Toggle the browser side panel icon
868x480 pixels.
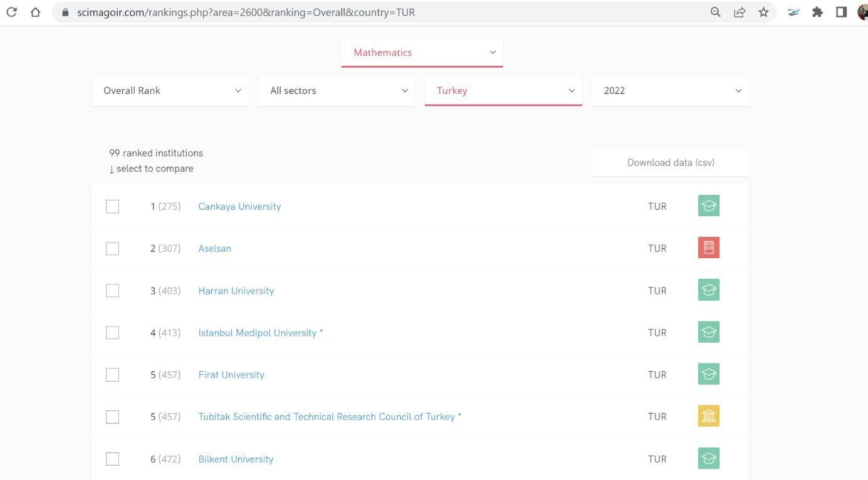click(x=841, y=12)
